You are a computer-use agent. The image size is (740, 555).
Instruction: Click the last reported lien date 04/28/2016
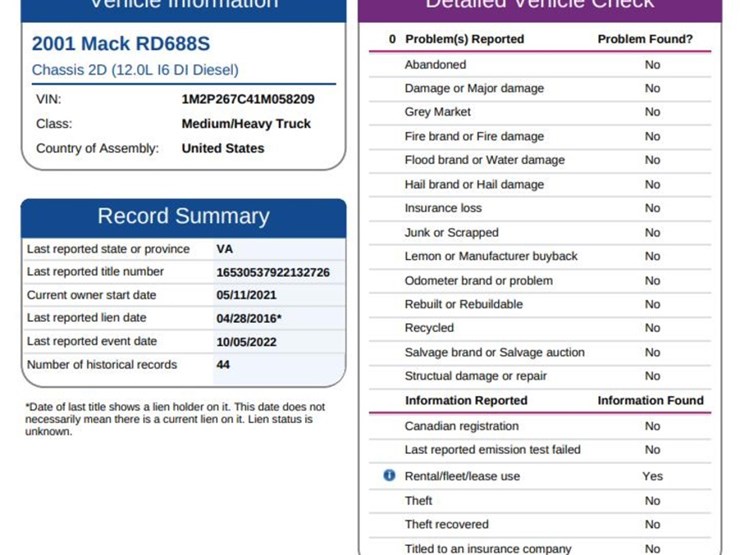pyautogui.click(x=249, y=318)
